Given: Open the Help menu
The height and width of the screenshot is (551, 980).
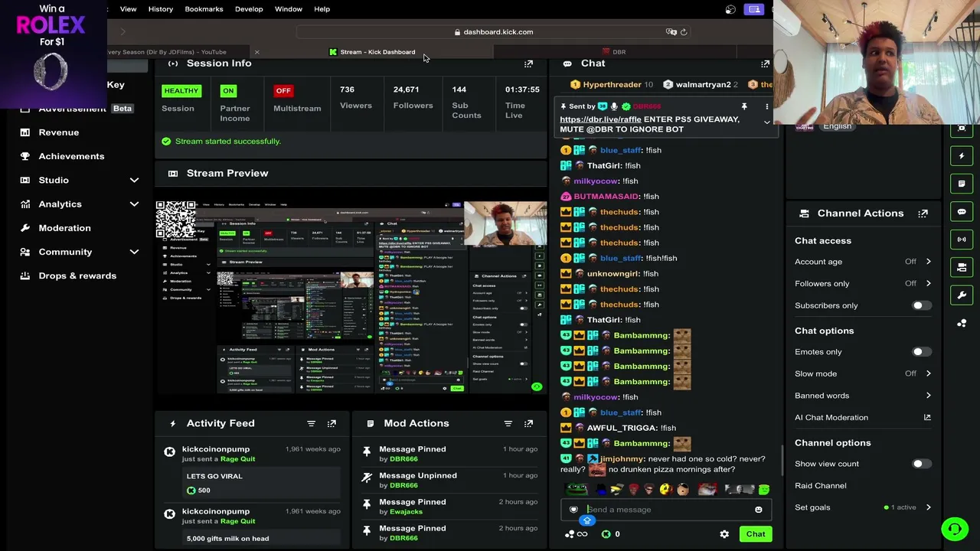Looking at the screenshot, I should click(x=322, y=9).
